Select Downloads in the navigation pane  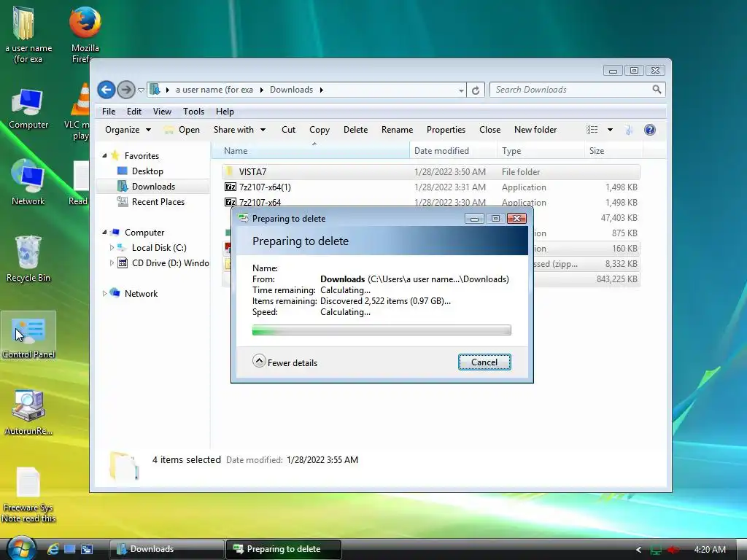tap(152, 186)
